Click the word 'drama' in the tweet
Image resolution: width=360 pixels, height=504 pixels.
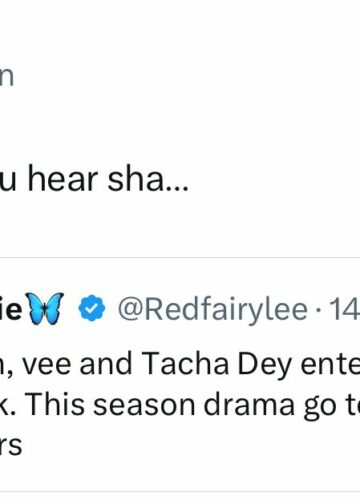point(249,405)
